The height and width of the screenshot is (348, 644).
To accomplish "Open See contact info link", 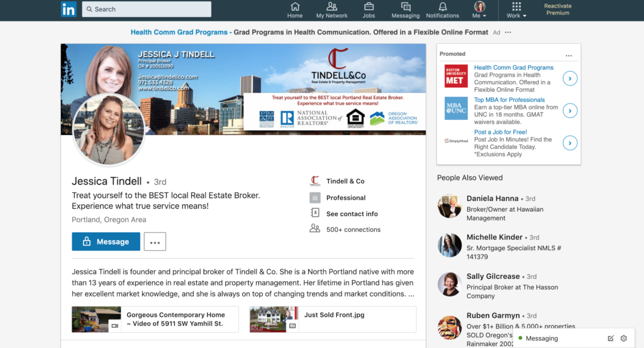I will point(352,214).
